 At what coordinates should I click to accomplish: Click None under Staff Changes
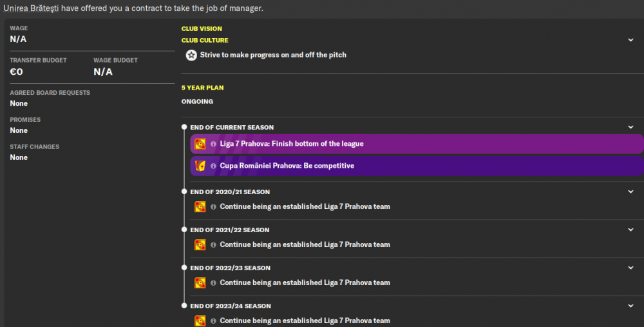(x=19, y=157)
